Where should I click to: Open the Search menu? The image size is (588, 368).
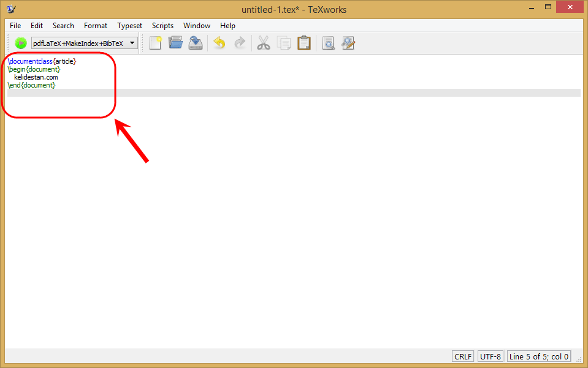pyautogui.click(x=63, y=26)
